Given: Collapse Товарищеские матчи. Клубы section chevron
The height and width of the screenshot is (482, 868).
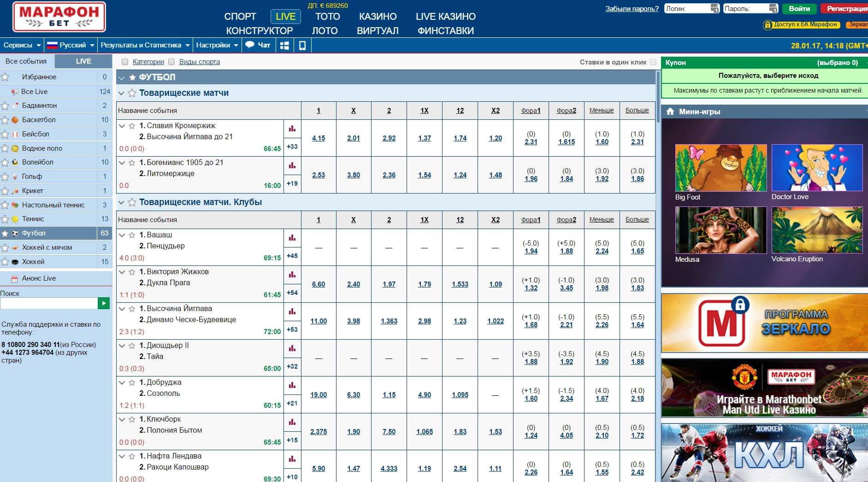Looking at the screenshot, I should pos(122,202).
